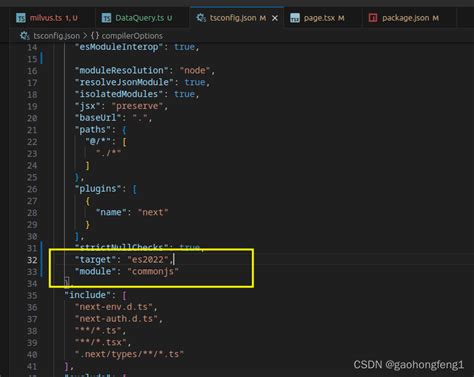
Task: Open the milvus.ts tab
Action: pos(47,18)
